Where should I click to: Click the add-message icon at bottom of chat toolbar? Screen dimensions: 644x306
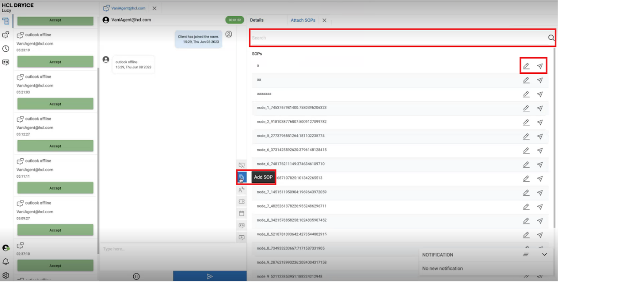tap(242, 237)
